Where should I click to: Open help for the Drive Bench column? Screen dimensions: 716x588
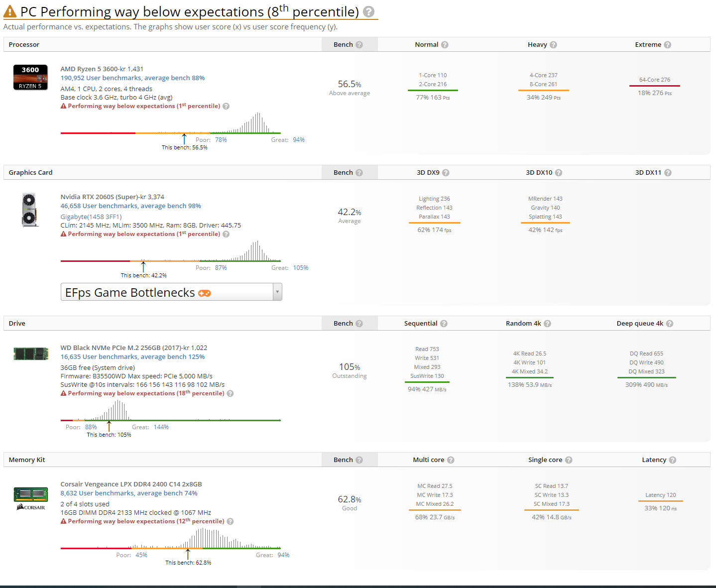click(x=359, y=324)
